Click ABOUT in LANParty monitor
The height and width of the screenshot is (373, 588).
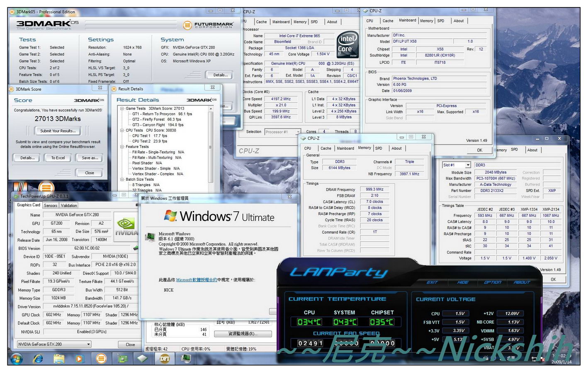click(522, 282)
